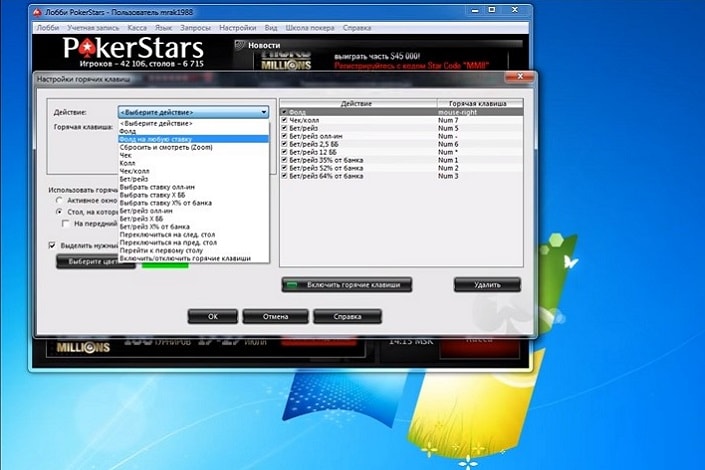This screenshot has width=705, height=470.
Task: Open the Справка menu in lobby
Action: tap(357, 28)
